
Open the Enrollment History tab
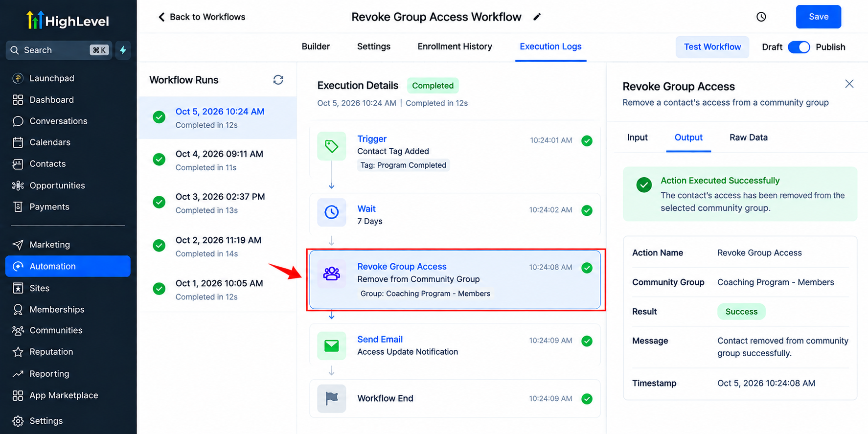(455, 46)
